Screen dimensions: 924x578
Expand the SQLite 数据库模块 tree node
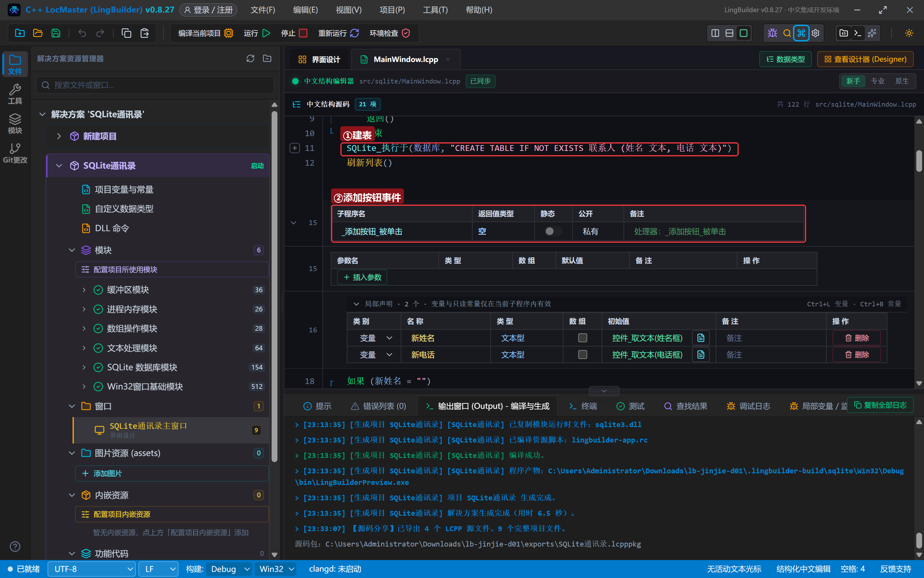tap(84, 367)
